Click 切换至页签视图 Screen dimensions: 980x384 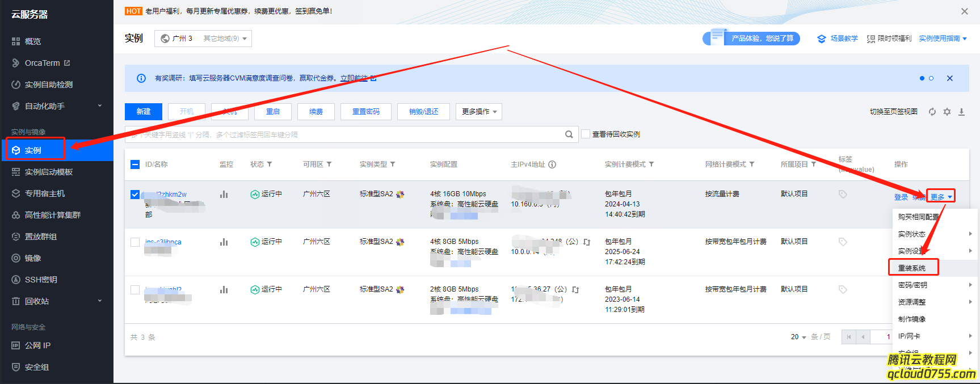pos(894,112)
